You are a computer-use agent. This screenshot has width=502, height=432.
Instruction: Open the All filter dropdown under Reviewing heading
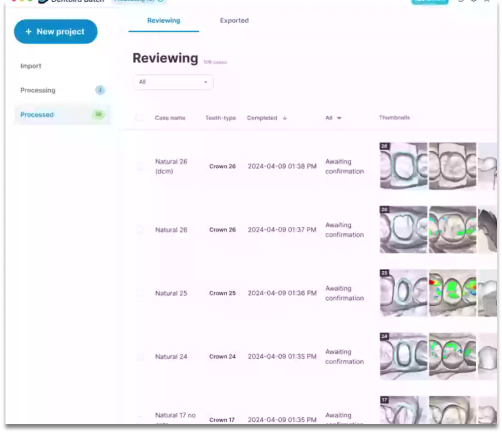click(x=173, y=82)
